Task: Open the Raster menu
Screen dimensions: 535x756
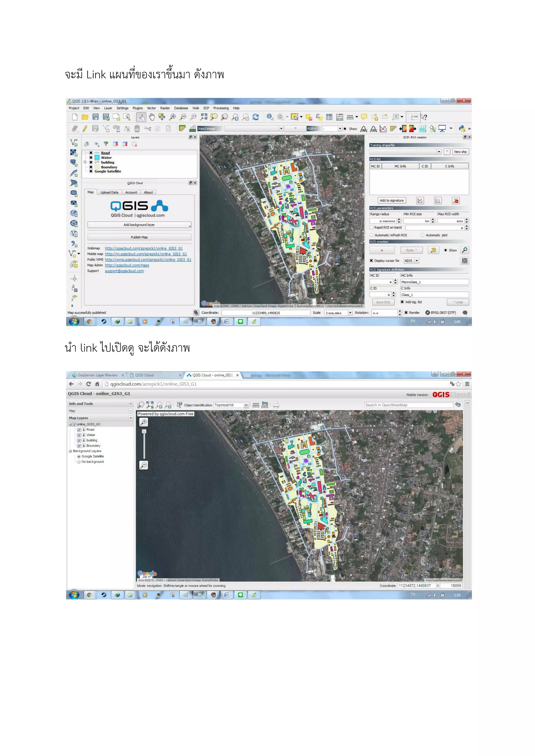Action: [165, 108]
